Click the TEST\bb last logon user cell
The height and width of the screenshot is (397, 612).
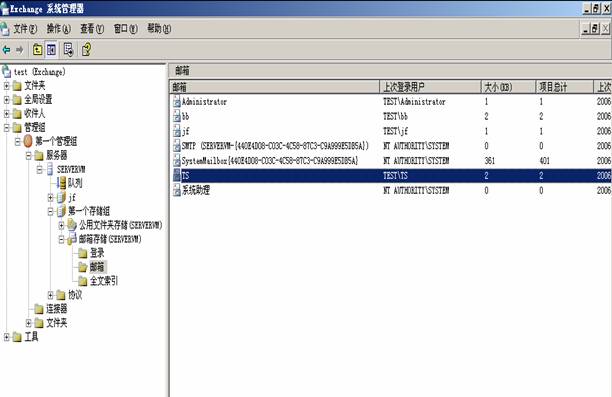coord(395,116)
